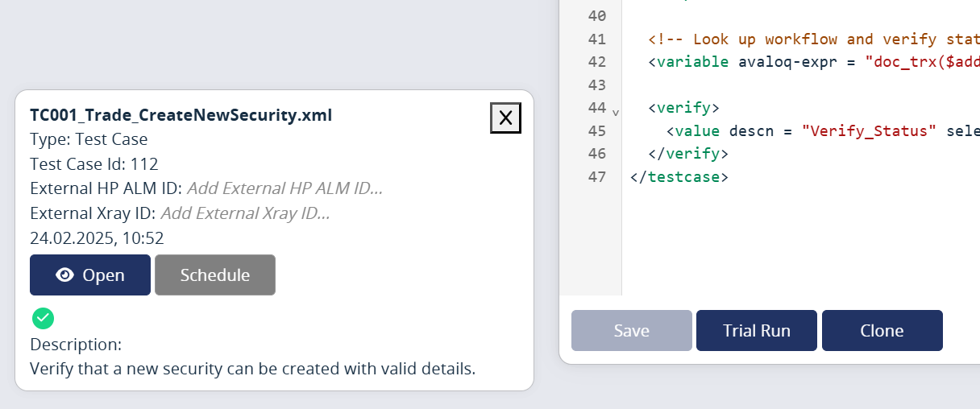Add an External HP ALM ID
The width and height of the screenshot is (980, 409).
(x=285, y=189)
